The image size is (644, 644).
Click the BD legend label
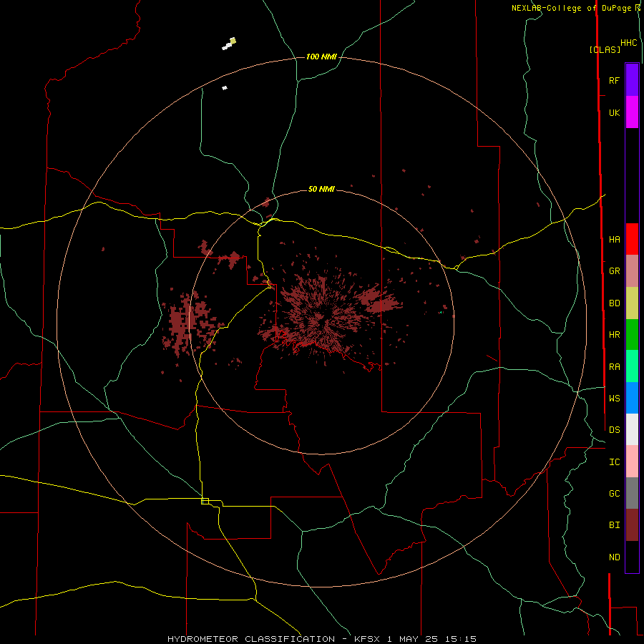click(614, 303)
